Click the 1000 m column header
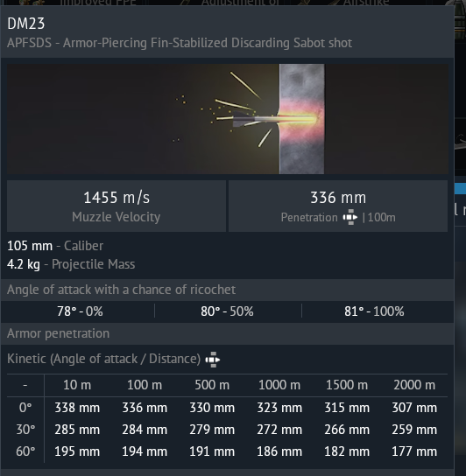The width and height of the screenshot is (466, 476). (279, 385)
